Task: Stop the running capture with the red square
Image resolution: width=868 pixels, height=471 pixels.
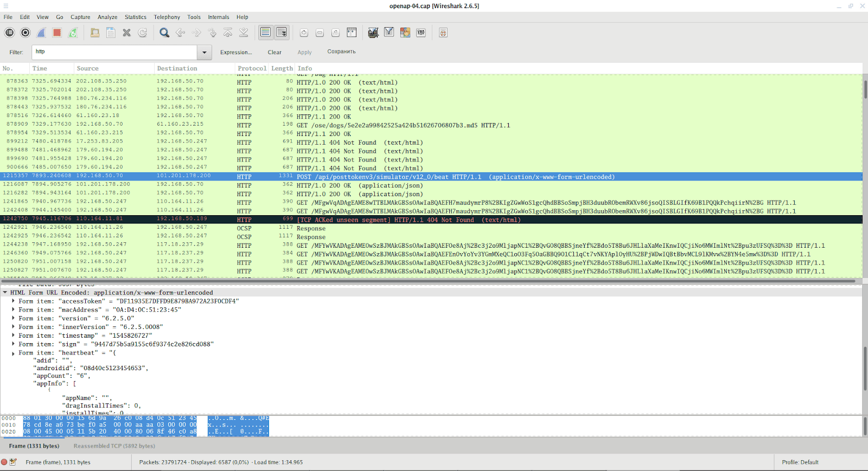Action: (x=57, y=33)
